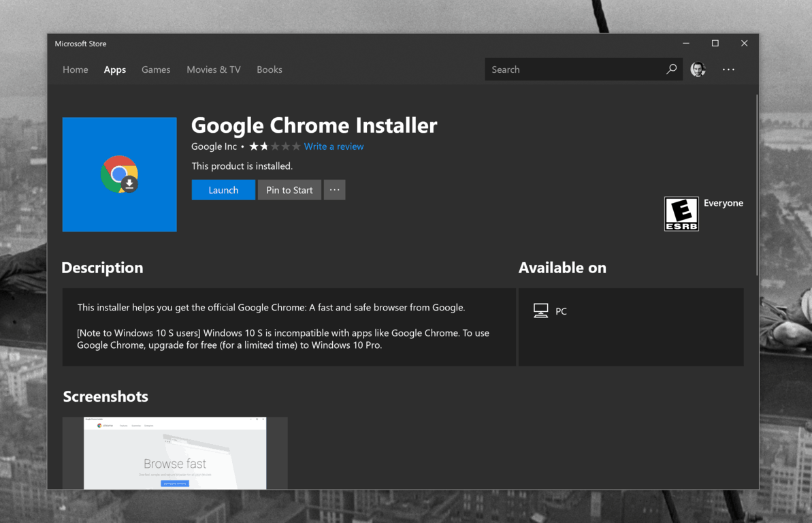Open the user account avatar

click(698, 69)
